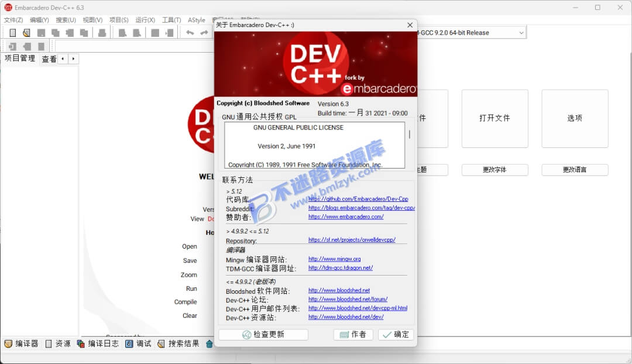
Task: Open the github.com/Embarcadero/Dev-Cpp link
Action: pyautogui.click(x=358, y=199)
